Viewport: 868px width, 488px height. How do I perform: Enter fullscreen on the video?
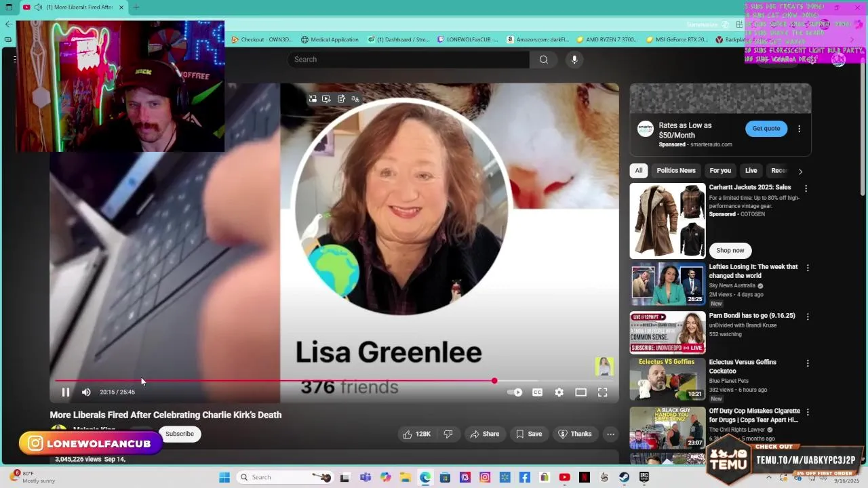[x=602, y=392]
